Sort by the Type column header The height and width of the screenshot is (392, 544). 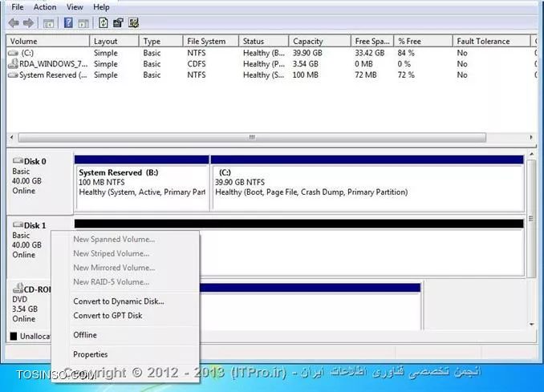160,41
